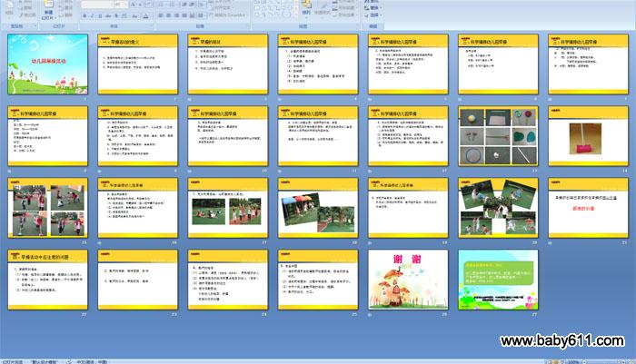Screen dimensions: 636x364
Task: Toggle bold formatting in font group
Action: tap(84, 16)
